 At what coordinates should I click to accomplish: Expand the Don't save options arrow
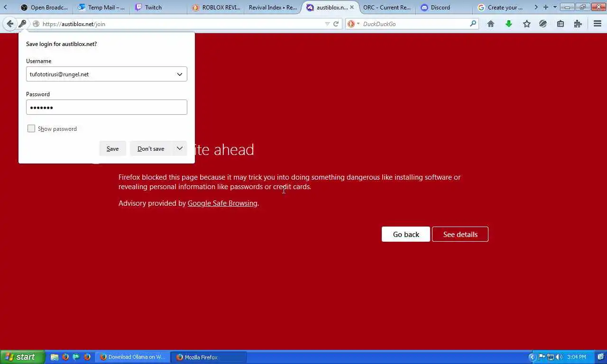pos(180,148)
